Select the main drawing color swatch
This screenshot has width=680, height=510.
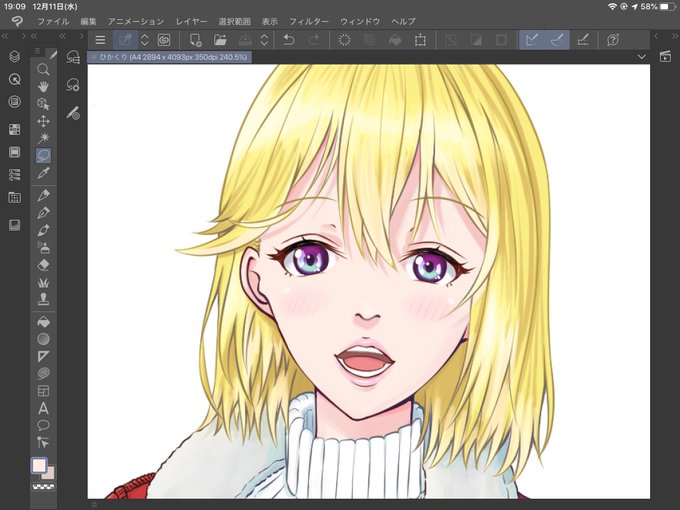39,466
